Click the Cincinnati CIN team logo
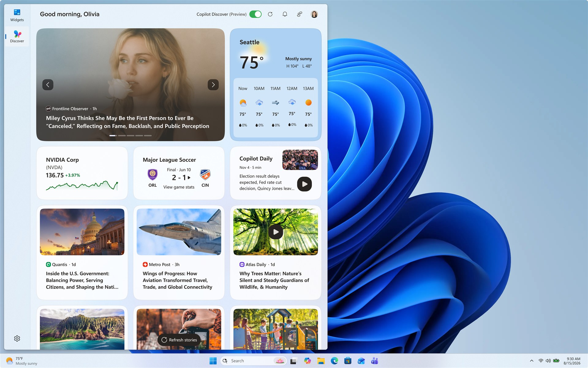This screenshot has height=368, width=588. pos(205,174)
